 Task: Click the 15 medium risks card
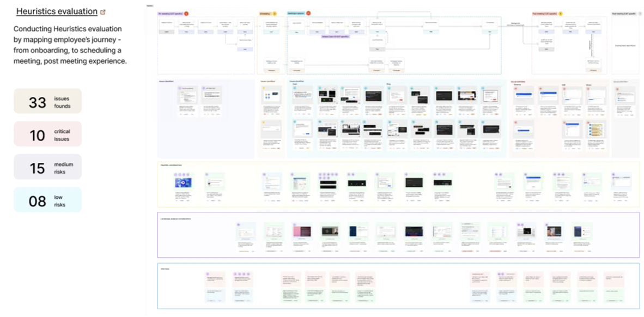(47, 167)
